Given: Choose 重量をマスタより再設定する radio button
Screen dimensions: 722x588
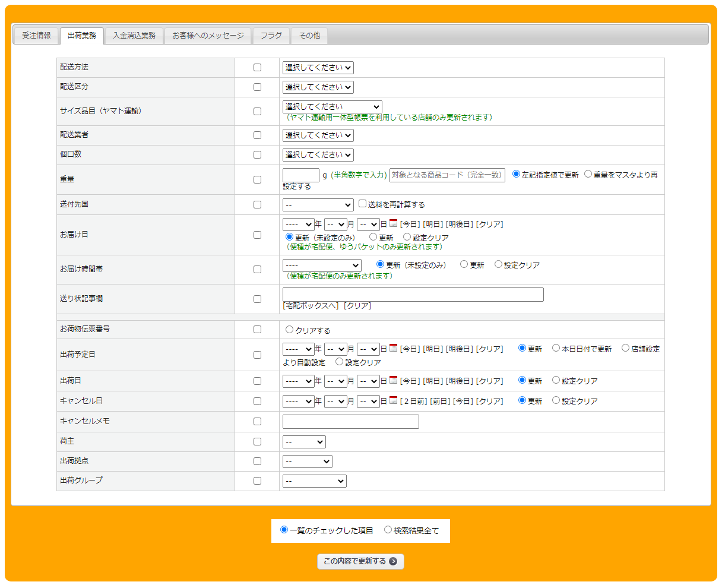Looking at the screenshot, I should [588, 174].
